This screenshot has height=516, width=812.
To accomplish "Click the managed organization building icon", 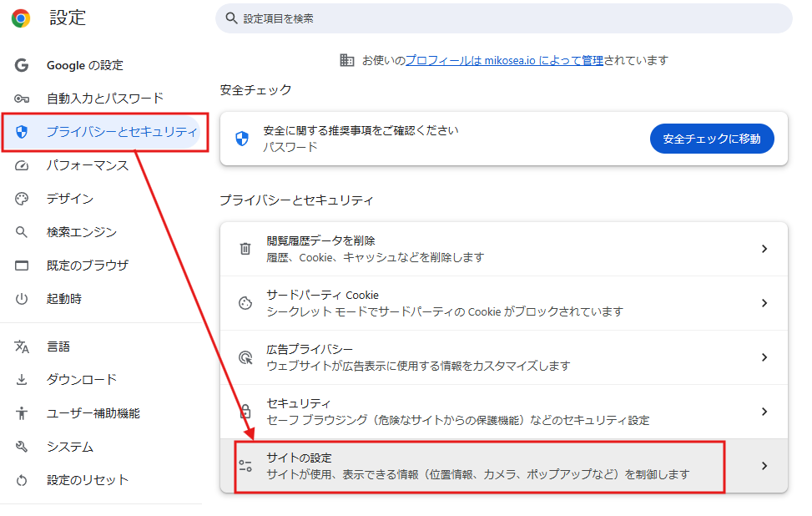I will click(x=346, y=60).
